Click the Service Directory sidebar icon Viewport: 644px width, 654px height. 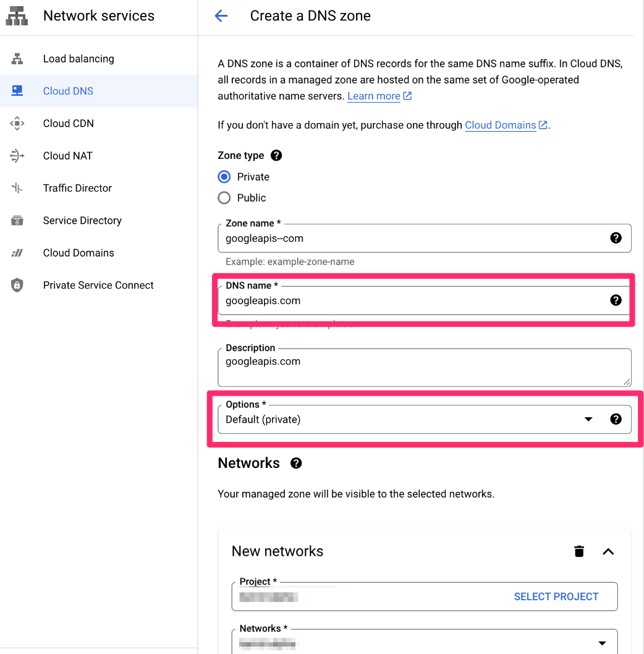17,220
